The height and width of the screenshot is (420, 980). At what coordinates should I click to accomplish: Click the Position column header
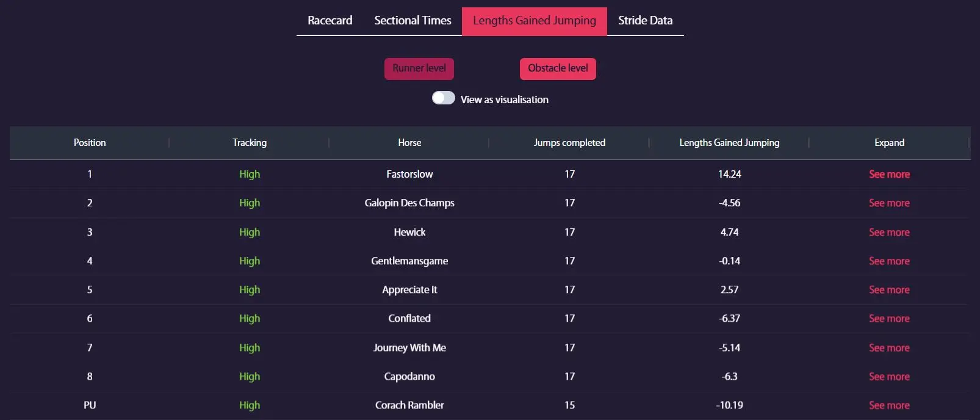90,143
